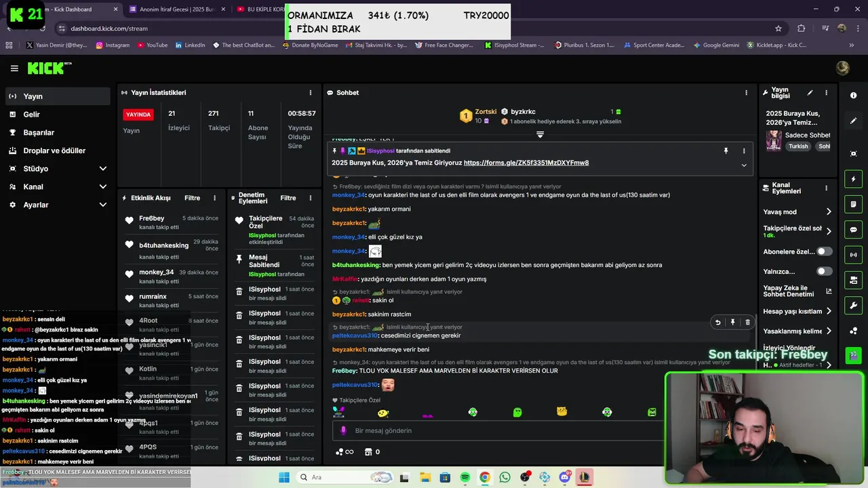
Task: Open the Yayın sidebar section
Action: (57, 96)
